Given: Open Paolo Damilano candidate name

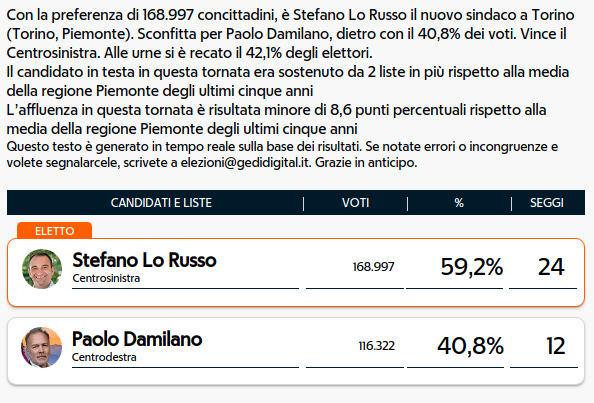Looking at the screenshot, I should (x=137, y=339).
